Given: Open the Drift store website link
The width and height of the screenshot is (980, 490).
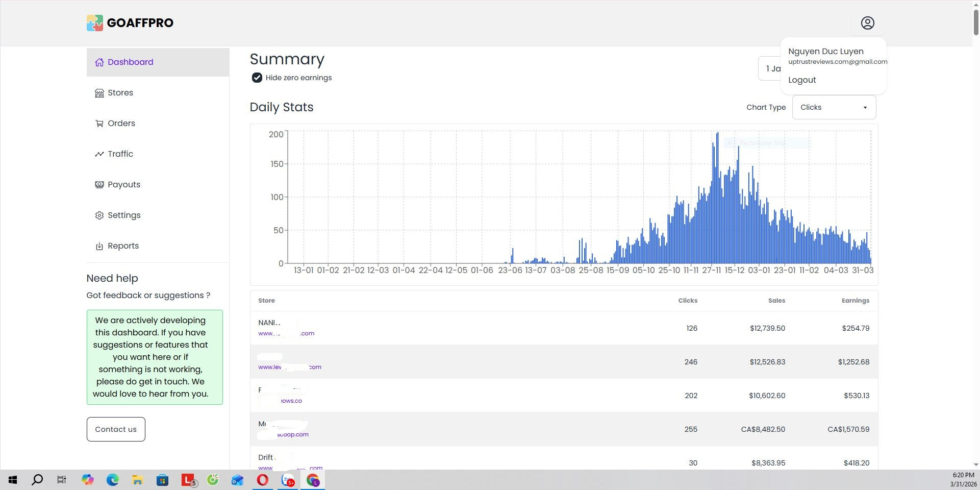Looking at the screenshot, I should point(290,468).
